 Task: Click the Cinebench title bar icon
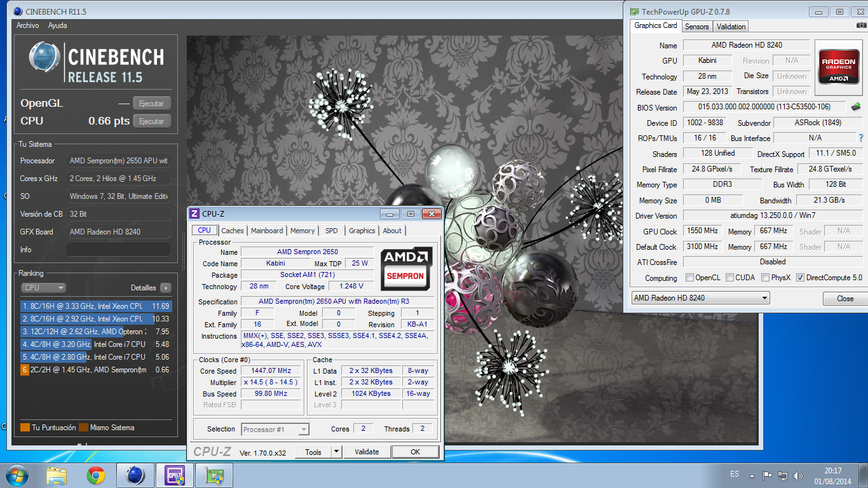tap(17, 11)
